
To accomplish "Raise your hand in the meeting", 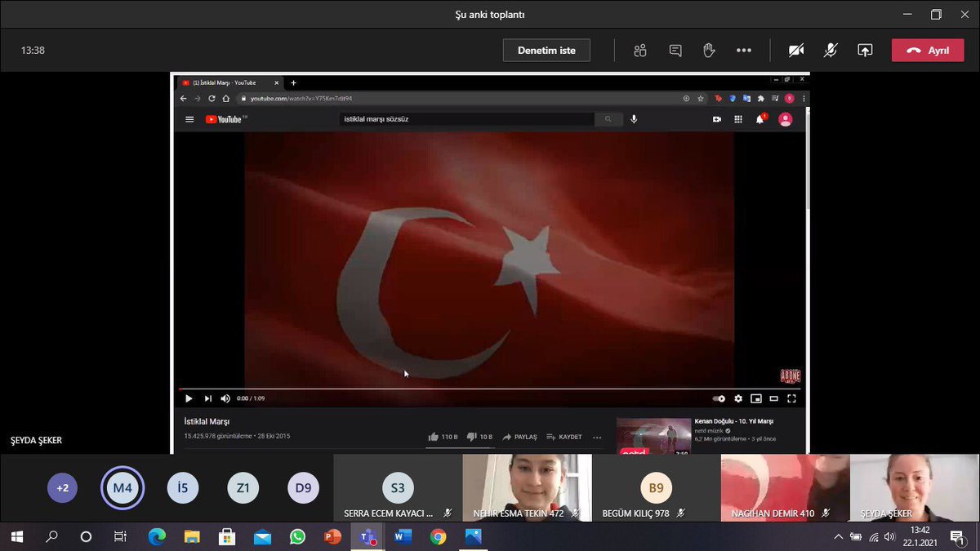I will [709, 51].
